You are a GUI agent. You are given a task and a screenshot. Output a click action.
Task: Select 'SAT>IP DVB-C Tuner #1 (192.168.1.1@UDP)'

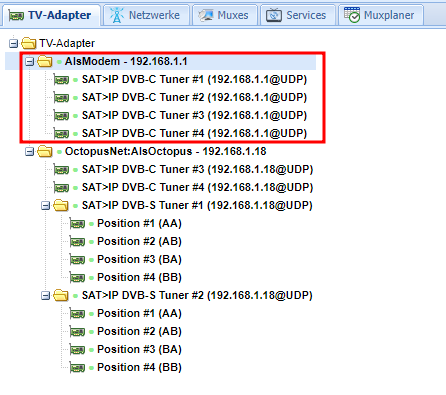(194, 80)
